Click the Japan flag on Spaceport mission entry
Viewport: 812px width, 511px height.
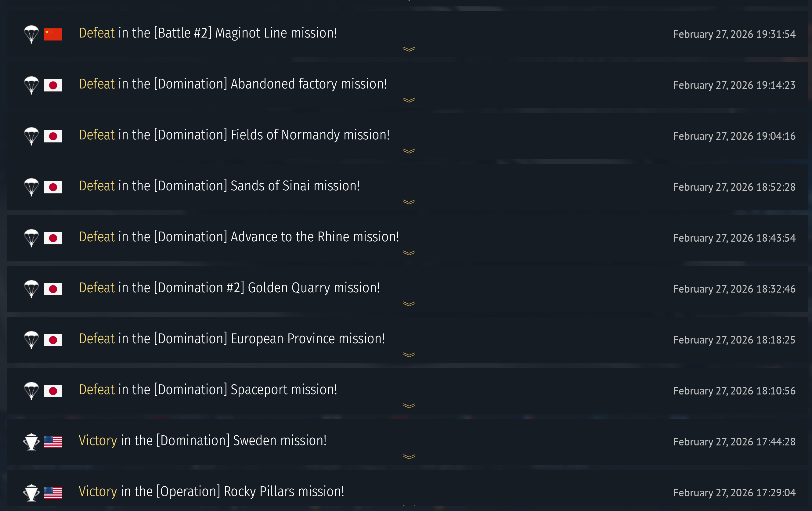pyautogui.click(x=53, y=391)
